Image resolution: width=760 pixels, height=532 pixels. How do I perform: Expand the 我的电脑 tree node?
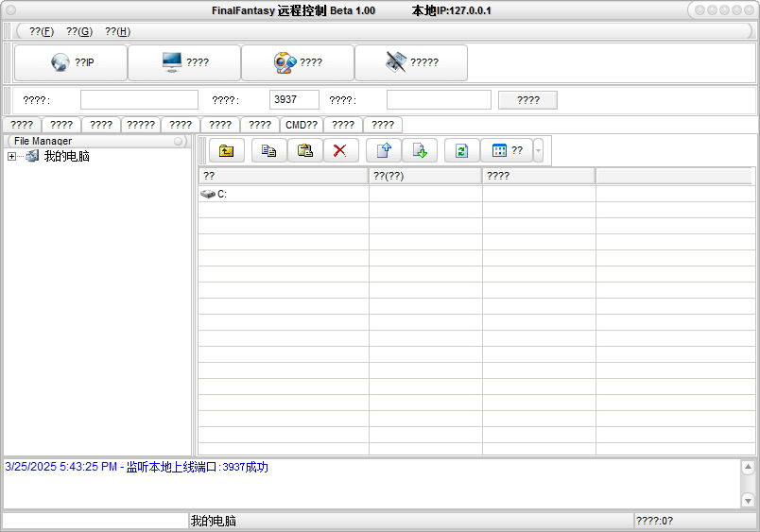11,157
